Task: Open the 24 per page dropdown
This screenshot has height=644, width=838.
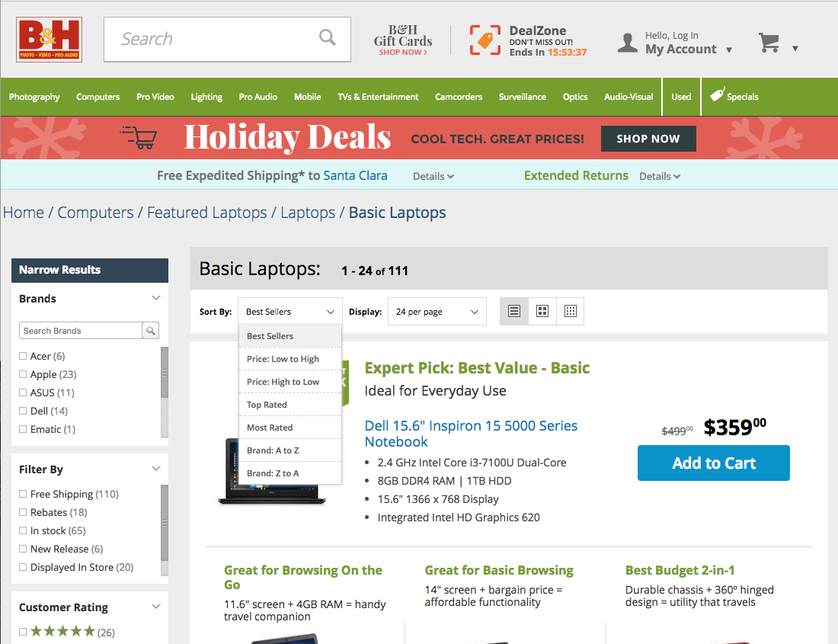Action: pos(437,312)
